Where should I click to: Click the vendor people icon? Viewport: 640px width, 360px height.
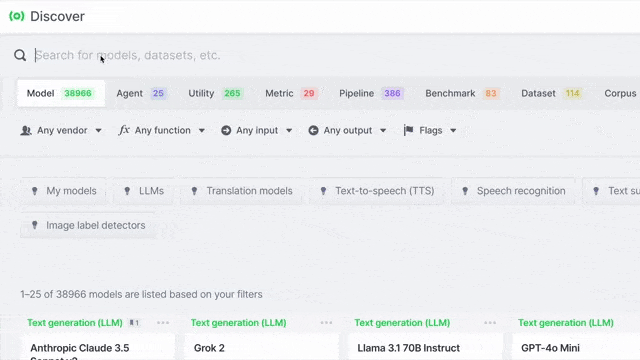pyautogui.click(x=26, y=131)
